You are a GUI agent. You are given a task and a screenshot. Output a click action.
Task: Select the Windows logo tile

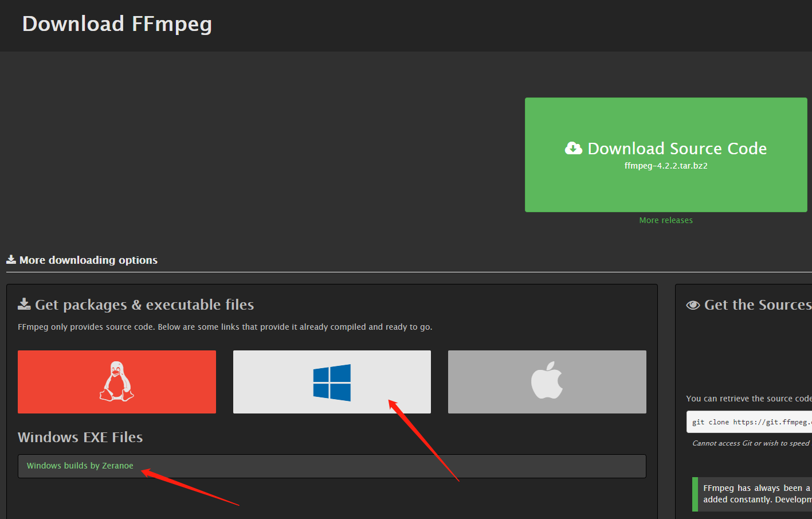[332, 381]
